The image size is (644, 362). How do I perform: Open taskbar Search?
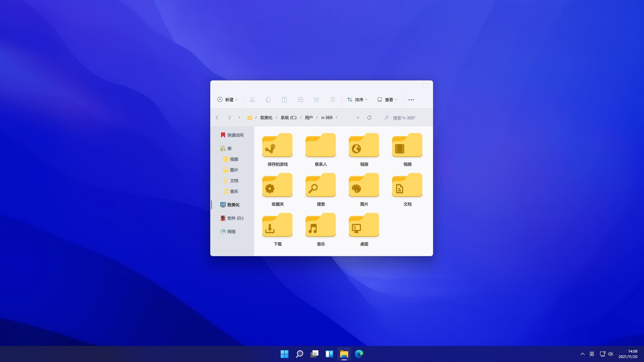300,354
